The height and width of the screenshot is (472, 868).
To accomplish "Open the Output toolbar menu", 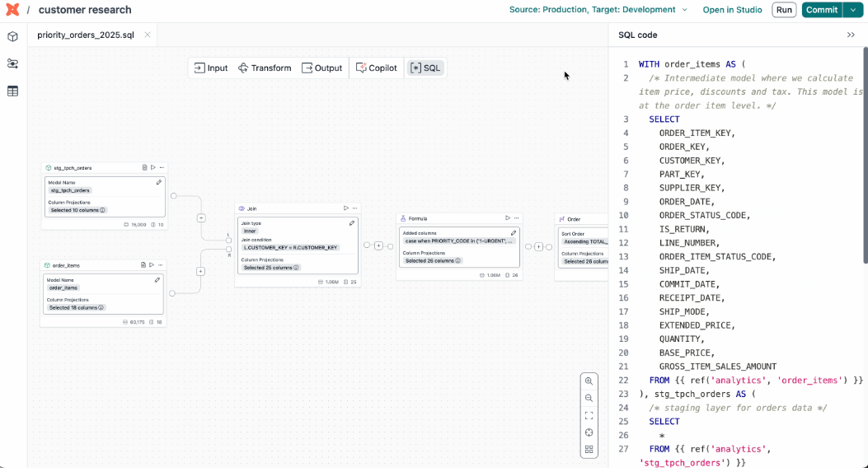I will tap(321, 68).
